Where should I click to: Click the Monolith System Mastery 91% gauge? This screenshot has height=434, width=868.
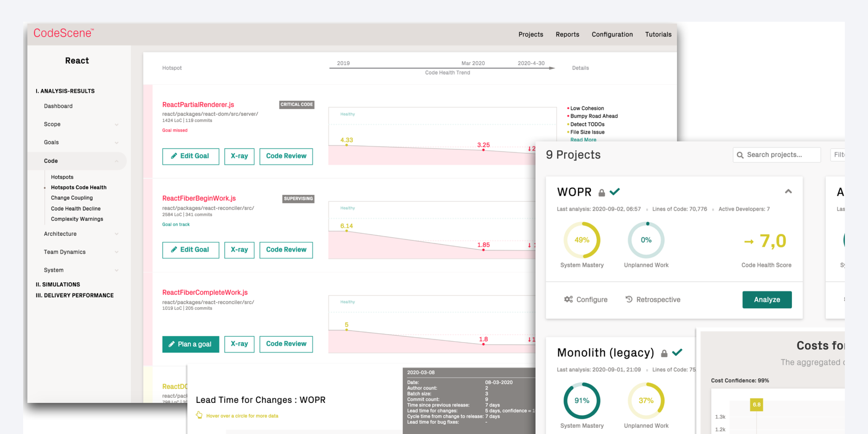582,400
